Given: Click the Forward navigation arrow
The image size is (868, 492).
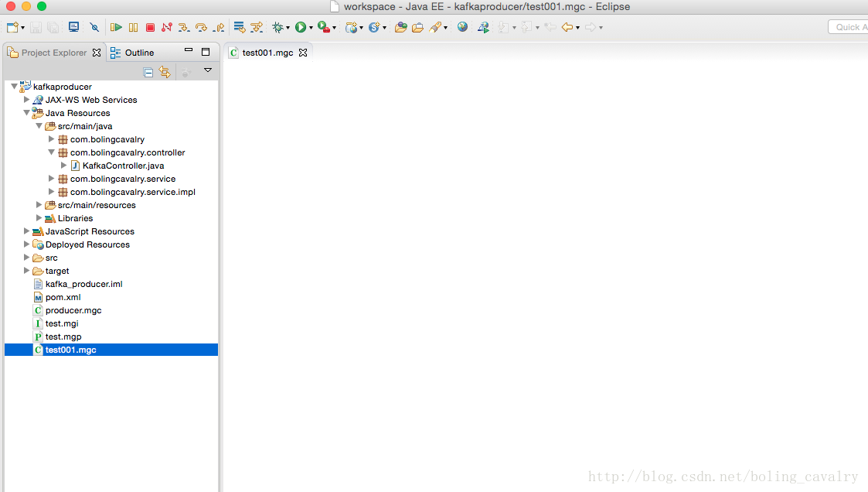Looking at the screenshot, I should tap(591, 27).
